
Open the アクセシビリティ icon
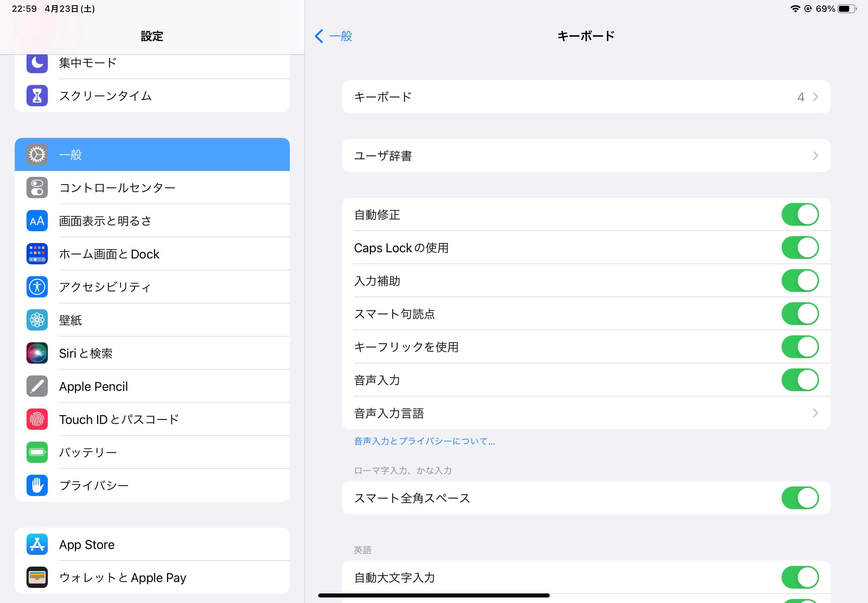pyautogui.click(x=37, y=287)
